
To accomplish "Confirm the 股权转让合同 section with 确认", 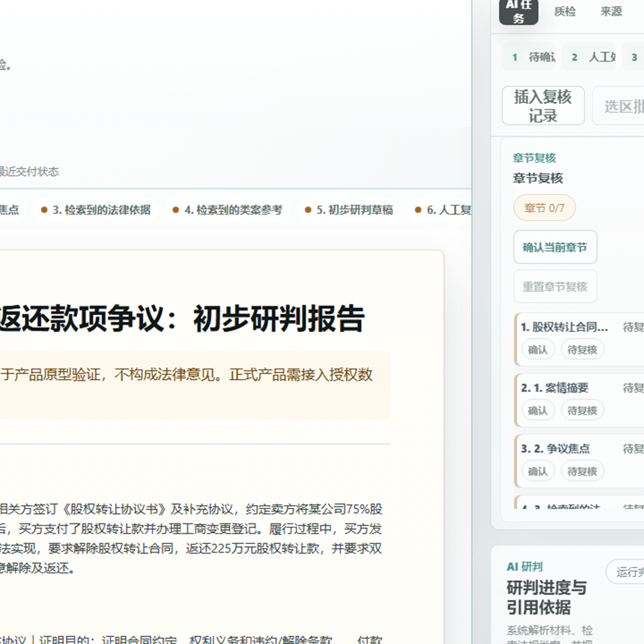I will tap(537, 350).
